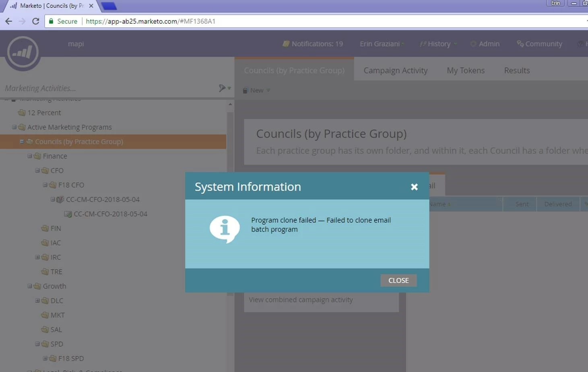Click the Finance folder icon
This screenshot has height=372, width=588.
[37, 156]
